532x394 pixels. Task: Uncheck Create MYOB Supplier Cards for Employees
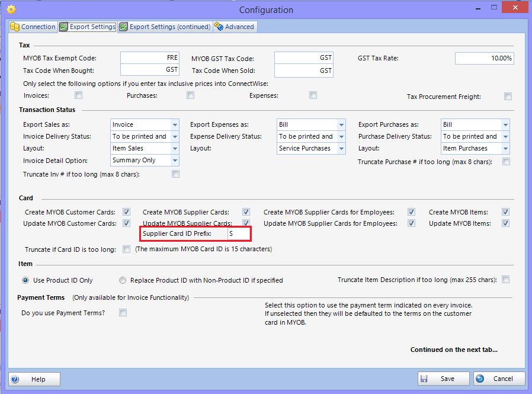(411, 212)
